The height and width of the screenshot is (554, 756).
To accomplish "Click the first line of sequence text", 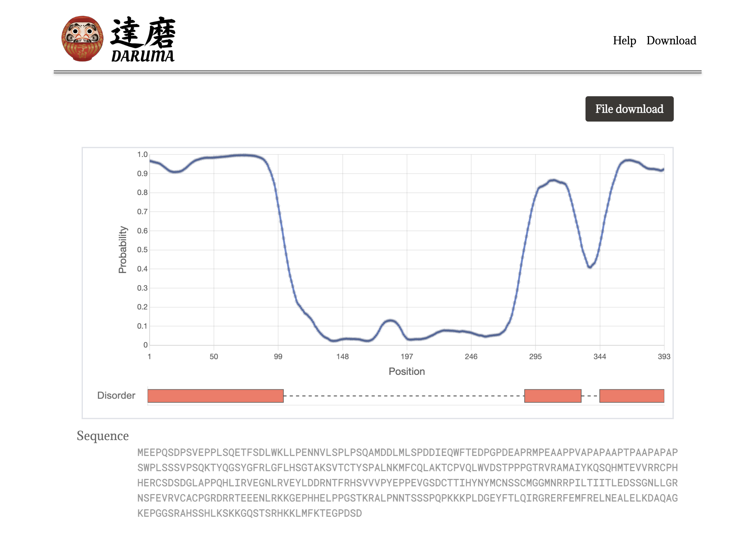I will pyautogui.click(x=407, y=452).
